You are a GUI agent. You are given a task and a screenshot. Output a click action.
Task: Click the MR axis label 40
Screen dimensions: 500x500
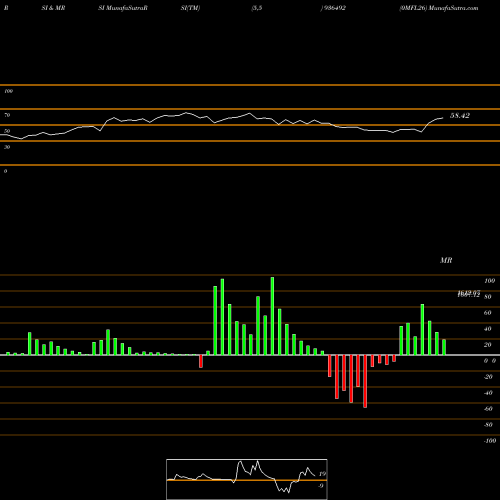tap(488, 329)
